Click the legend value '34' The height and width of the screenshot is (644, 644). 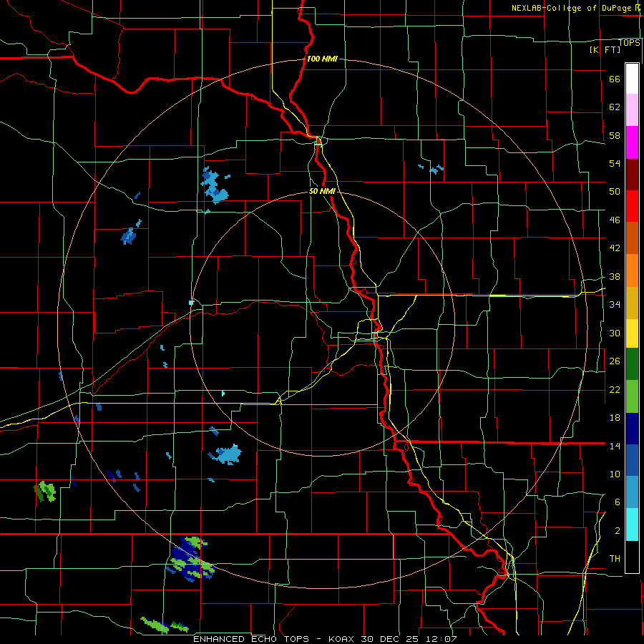[615, 304]
